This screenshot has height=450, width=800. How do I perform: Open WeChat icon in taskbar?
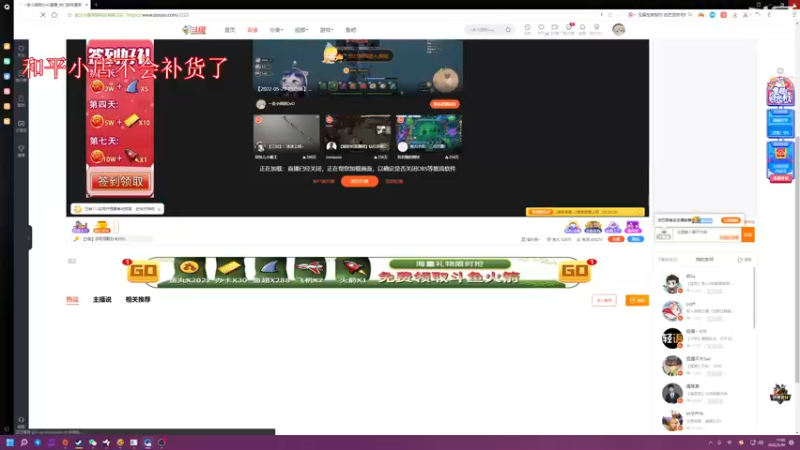[92, 442]
